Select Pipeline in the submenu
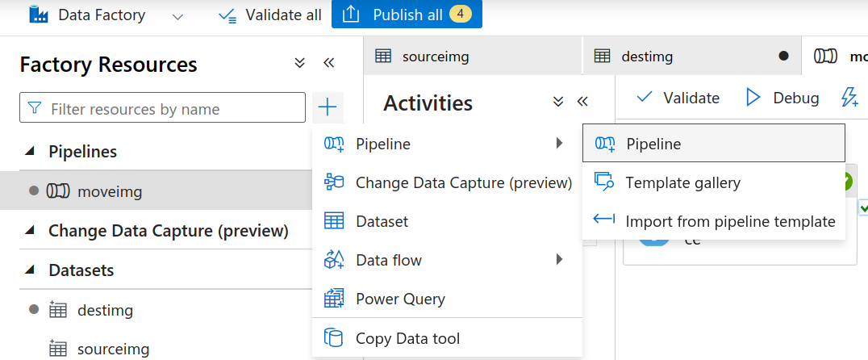868x360 pixels. coord(714,144)
